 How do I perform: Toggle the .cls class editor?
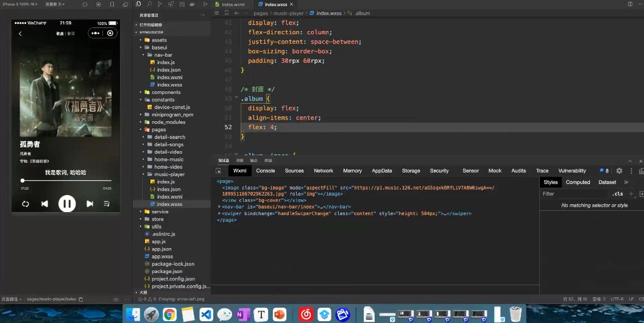tap(618, 194)
